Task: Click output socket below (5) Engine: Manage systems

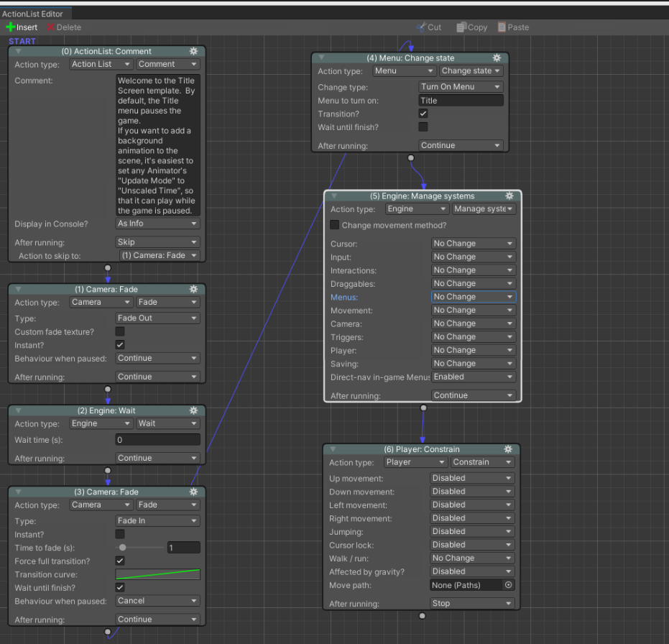Action: [423, 408]
